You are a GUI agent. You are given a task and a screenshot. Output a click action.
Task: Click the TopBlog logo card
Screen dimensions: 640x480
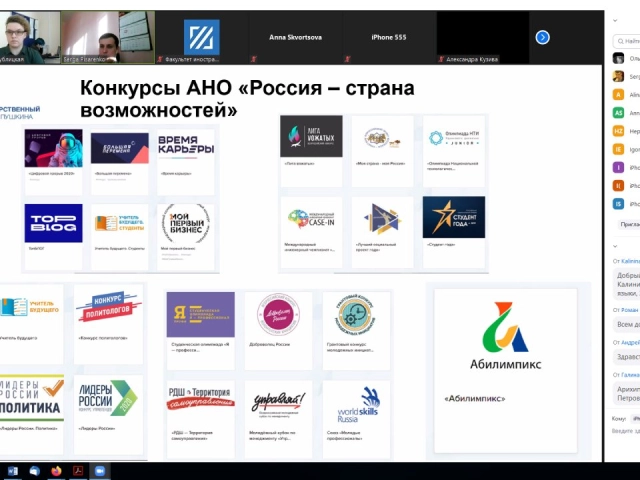[x=53, y=237]
